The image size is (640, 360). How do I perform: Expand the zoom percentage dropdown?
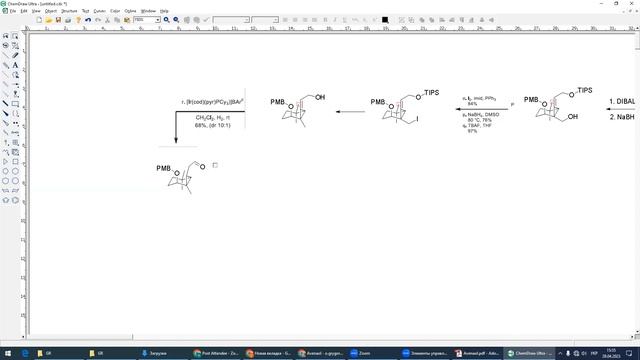[158, 20]
